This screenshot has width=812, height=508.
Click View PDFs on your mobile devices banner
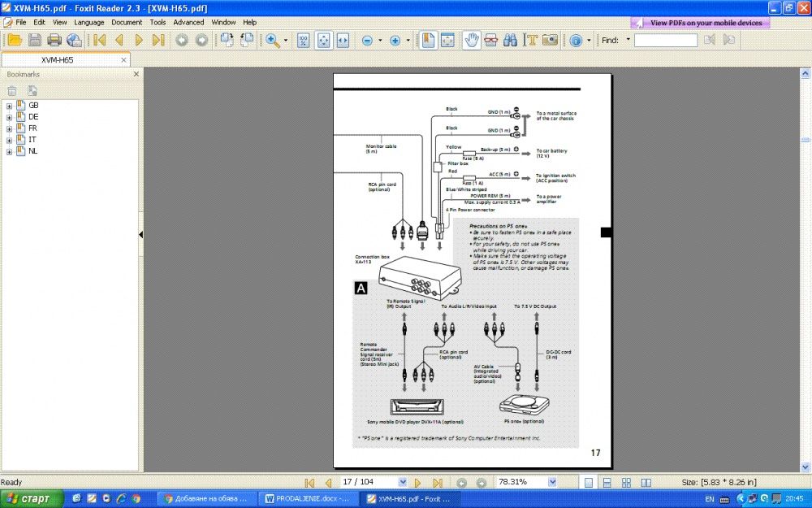click(700, 23)
